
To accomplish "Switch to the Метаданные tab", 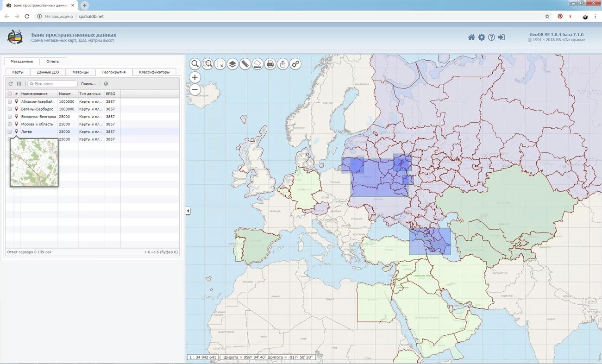I will [x=22, y=61].
